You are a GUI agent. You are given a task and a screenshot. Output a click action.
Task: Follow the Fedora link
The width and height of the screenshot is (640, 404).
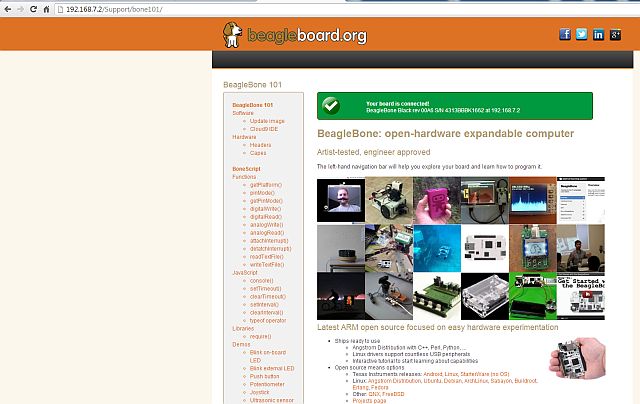pos(380,388)
